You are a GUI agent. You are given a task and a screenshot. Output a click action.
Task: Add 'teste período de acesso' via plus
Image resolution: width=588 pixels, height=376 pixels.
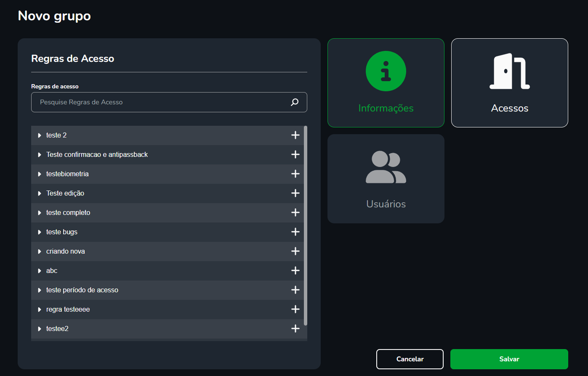[x=295, y=290]
